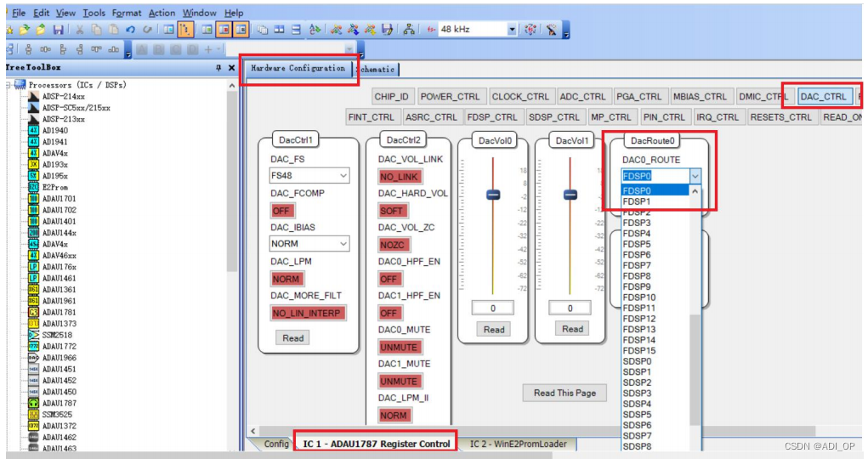This screenshot has width=868, height=459.
Task: Toggle the DAC1_HPF_EN OFF button
Action: 389,314
